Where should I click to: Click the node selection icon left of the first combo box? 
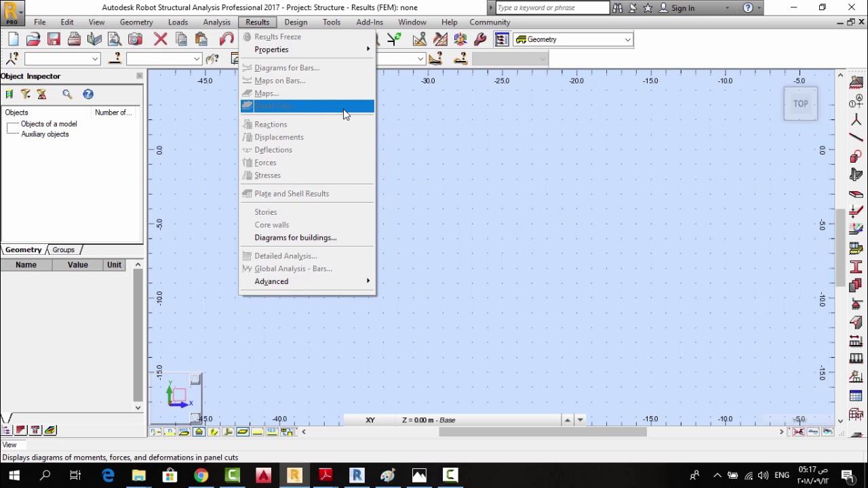[12, 59]
